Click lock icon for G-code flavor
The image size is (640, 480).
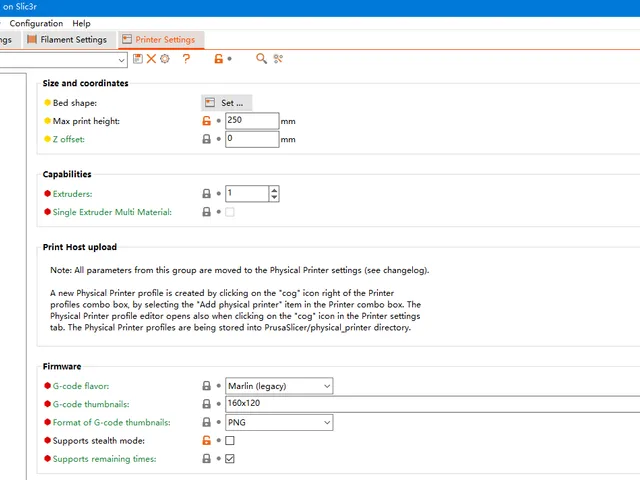coord(207,386)
